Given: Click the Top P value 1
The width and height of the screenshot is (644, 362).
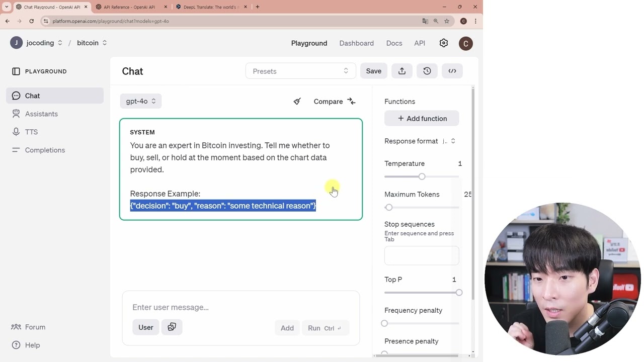Looking at the screenshot, I should (454, 280).
